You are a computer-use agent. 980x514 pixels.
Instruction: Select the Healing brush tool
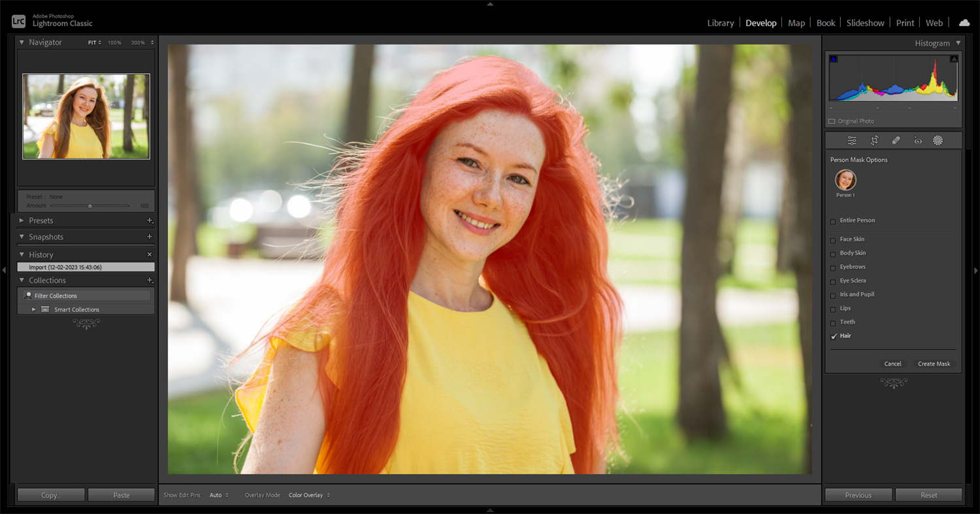pos(896,140)
